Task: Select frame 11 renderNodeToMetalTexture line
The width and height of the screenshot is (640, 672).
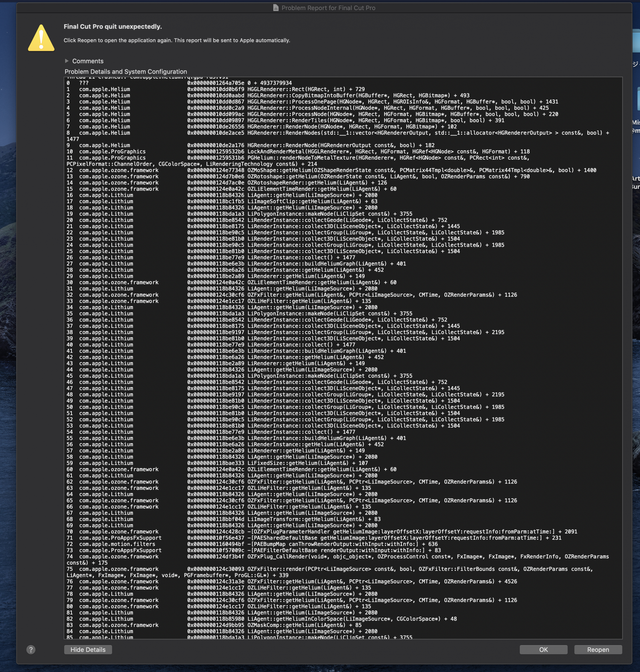Action: [x=298, y=161]
